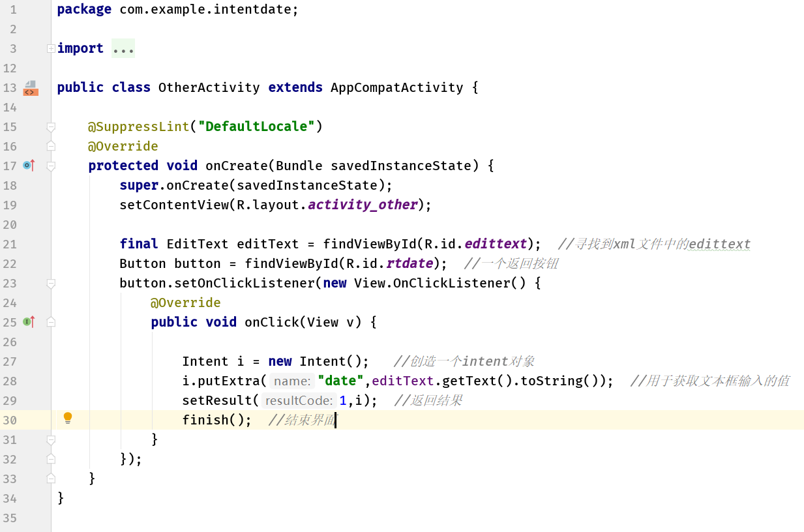Click activity_other in setContentView call

pyautogui.click(x=363, y=205)
